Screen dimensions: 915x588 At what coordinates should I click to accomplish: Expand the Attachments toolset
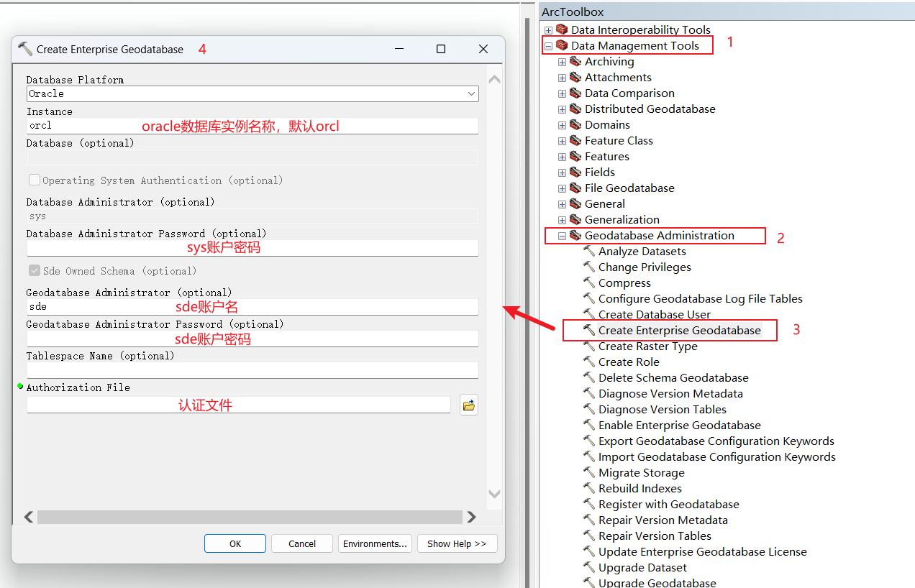[562, 78]
